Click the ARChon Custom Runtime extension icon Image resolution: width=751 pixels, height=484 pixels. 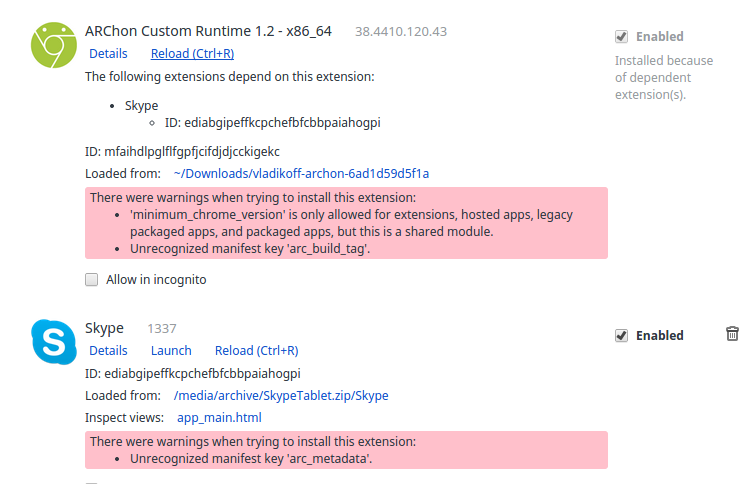(54, 45)
